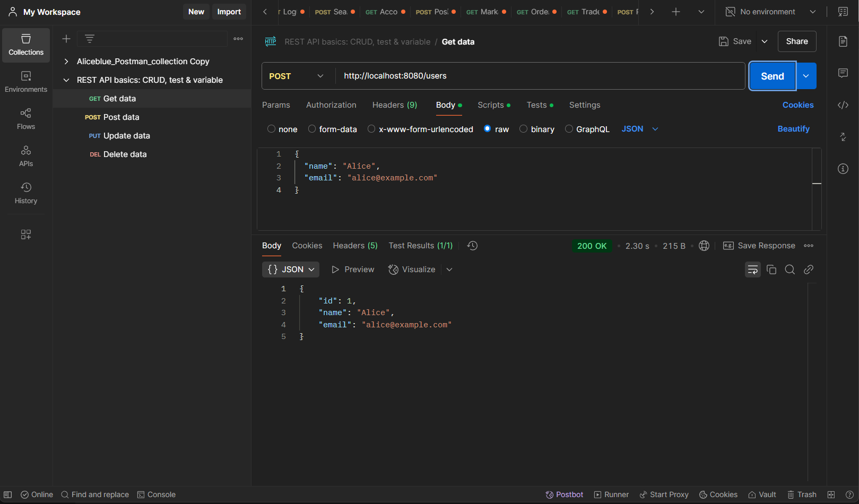Screen dimensions: 859x504
Task: Switch to the Scripts tab
Action: tap(494, 105)
